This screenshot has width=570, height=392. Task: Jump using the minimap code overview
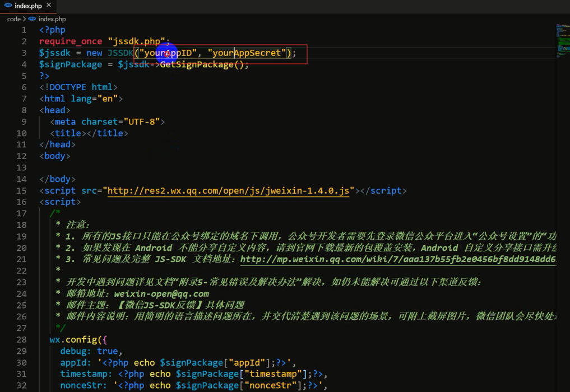point(563,41)
